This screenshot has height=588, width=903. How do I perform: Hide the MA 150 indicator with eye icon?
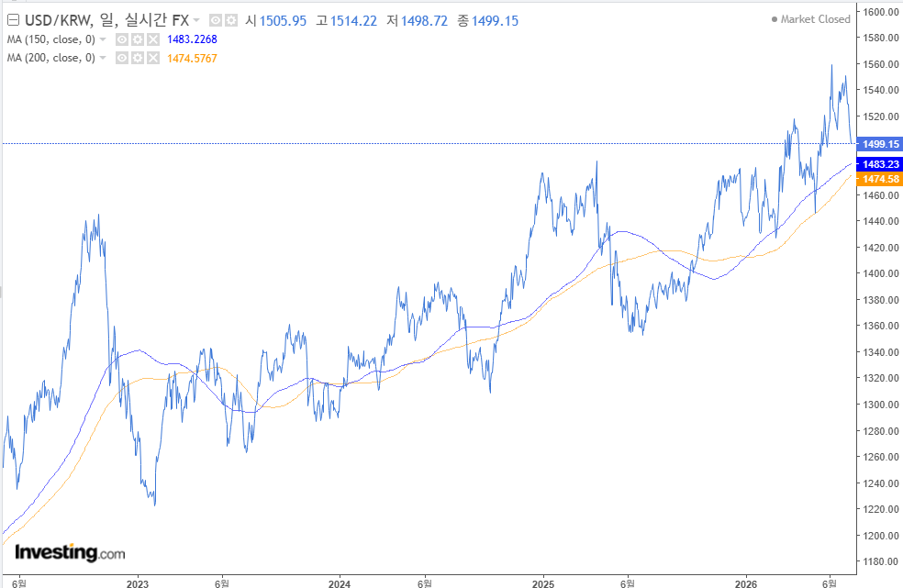[122, 39]
